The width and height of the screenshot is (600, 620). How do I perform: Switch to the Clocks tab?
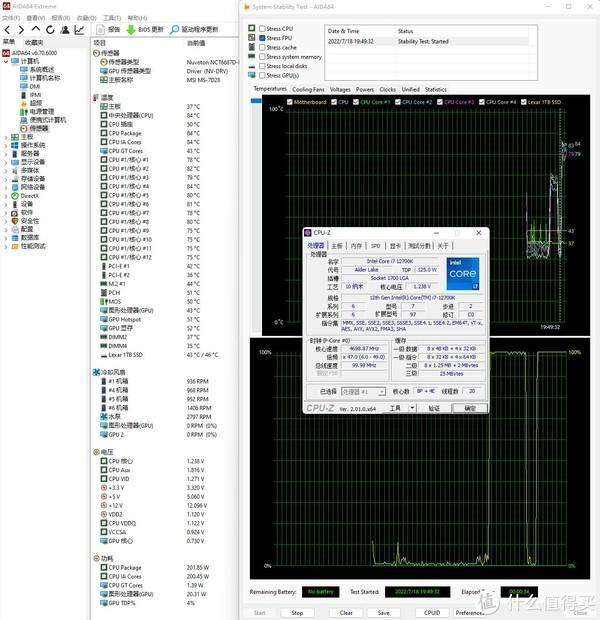pyautogui.click(x=388, y=89)
